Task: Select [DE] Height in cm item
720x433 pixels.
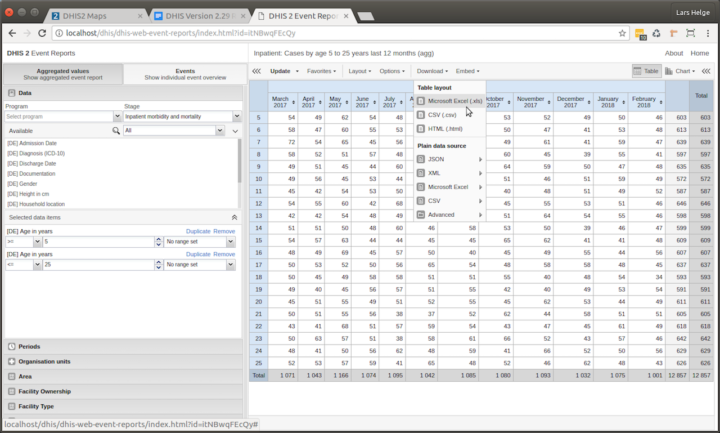Action: [x=28, y=194]
